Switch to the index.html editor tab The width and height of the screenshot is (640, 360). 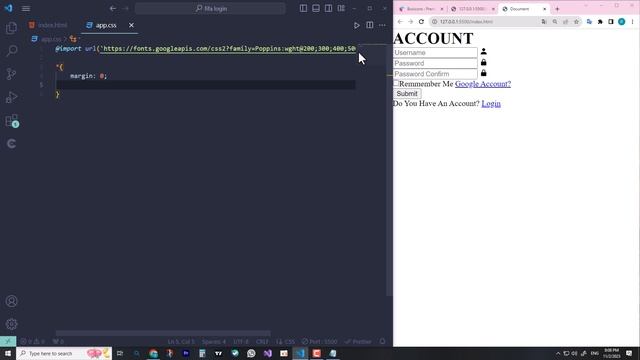click(x=48, y=25)
